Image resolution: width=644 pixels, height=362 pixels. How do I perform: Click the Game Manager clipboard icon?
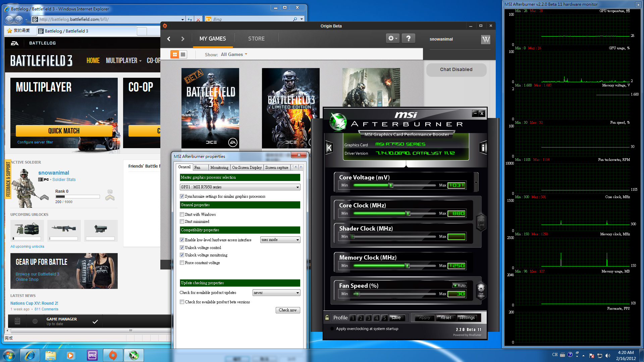pyautogui.click(x=17, y=321)
